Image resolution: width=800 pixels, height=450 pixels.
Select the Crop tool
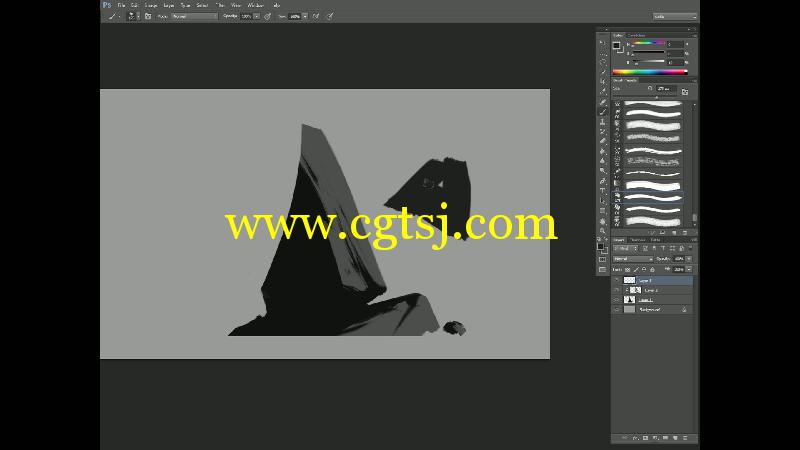coord(603,82)
